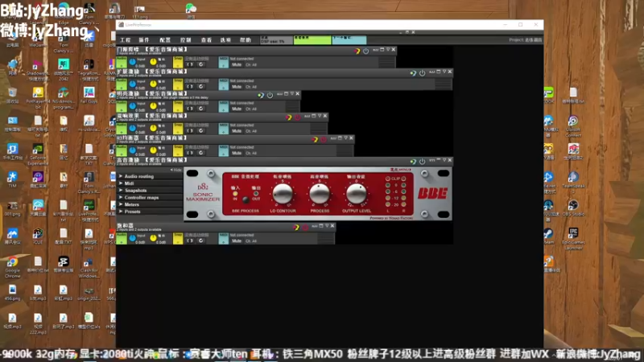Open the 配置 menu
644x362 pixels.
(165, 40)
